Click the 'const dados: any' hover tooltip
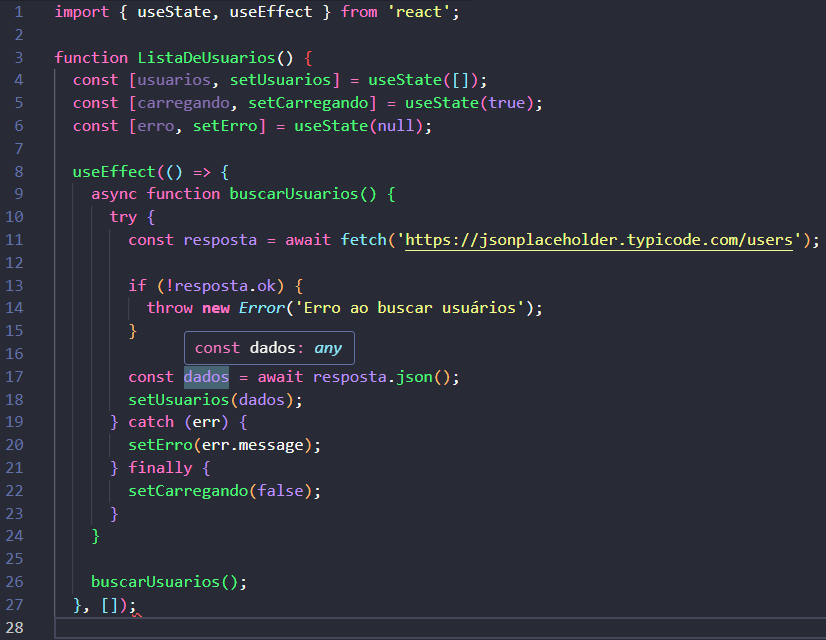The image size is (826, 640). (x=269, y=348)
